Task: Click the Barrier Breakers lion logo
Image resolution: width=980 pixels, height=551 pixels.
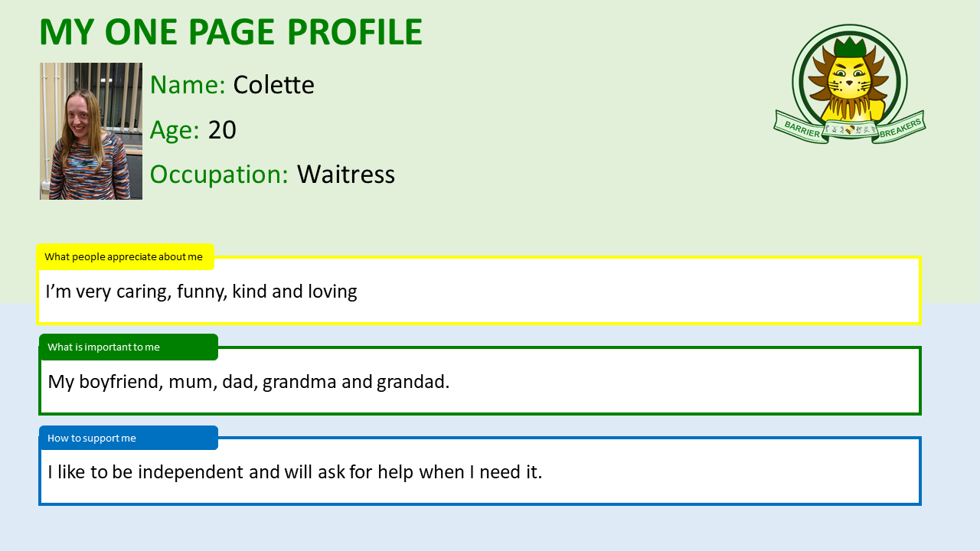Action: coord(849,84)
